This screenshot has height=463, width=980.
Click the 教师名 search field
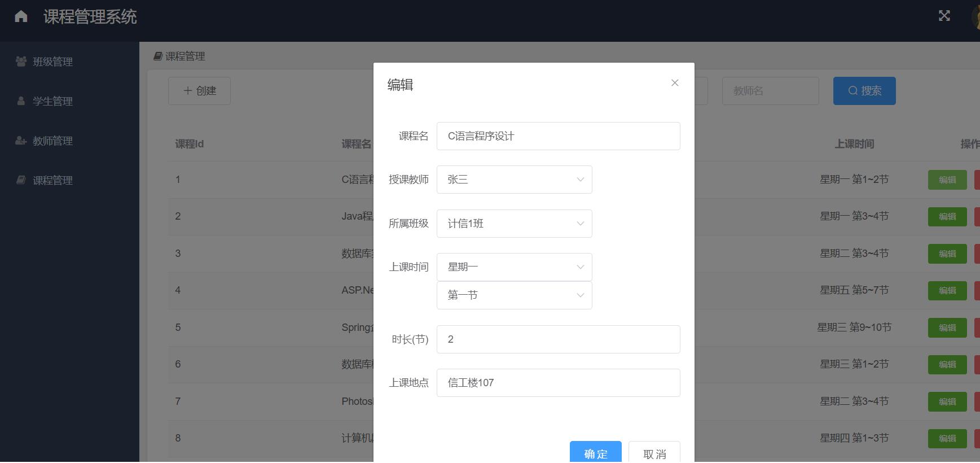pos(770,91)
